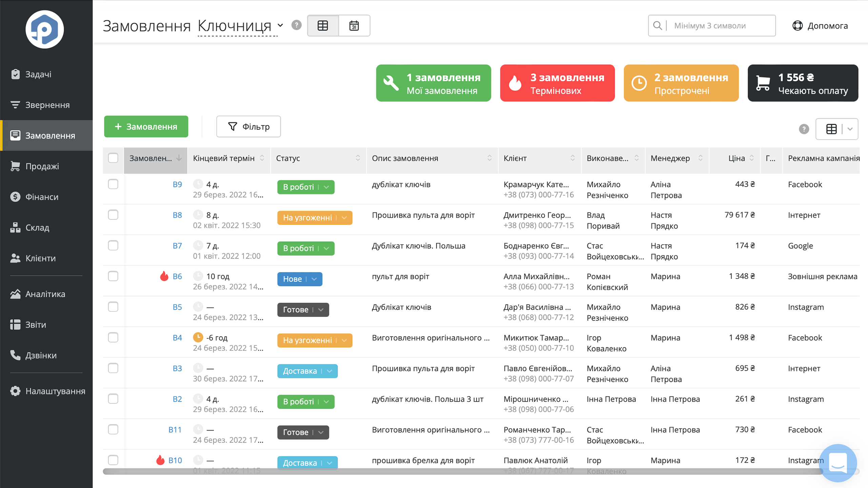Click the horizontal table scrollbar
868x488 pixels.
point(463,471)
